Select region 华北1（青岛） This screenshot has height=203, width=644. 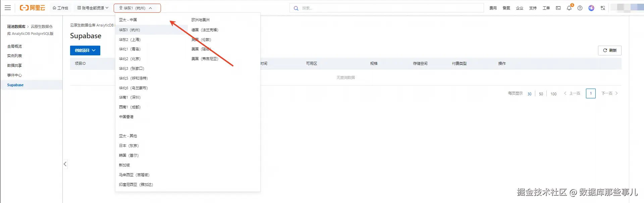click(x=130, y=49)
